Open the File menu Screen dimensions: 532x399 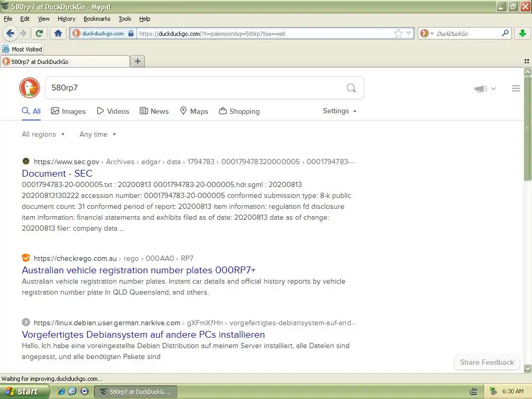(x=8, y=19)
